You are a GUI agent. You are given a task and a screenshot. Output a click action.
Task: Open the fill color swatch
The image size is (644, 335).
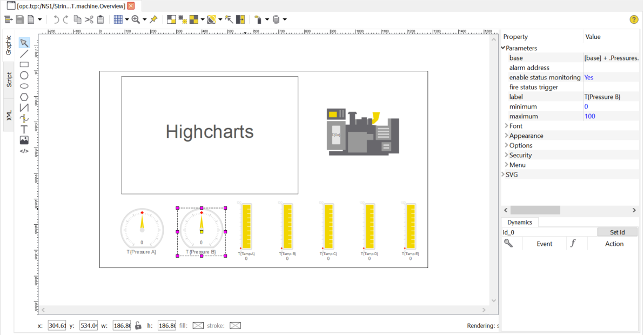pyautogui.click(x=198, y=325)
